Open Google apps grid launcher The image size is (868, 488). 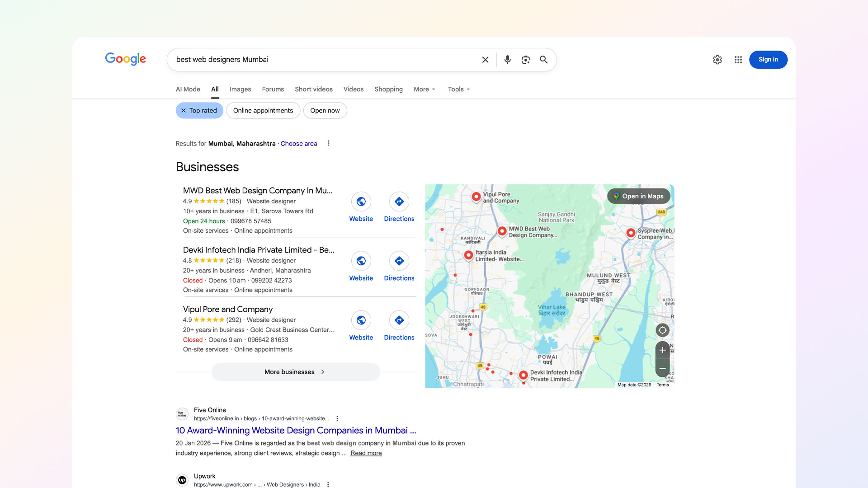738,59
